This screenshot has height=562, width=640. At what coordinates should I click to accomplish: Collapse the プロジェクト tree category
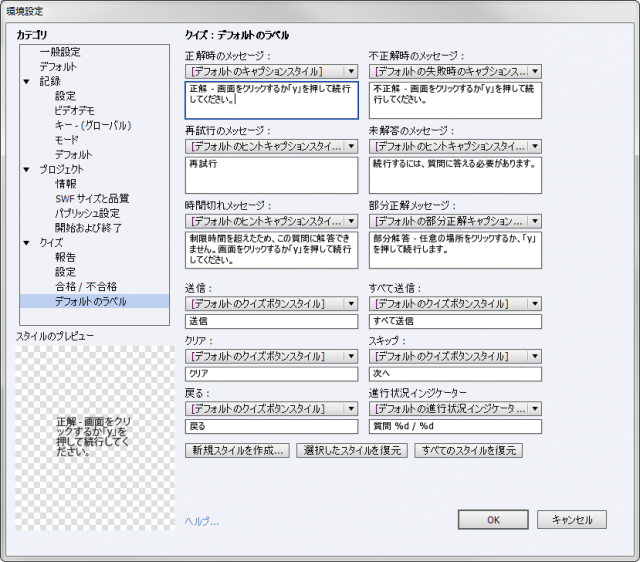27,169
